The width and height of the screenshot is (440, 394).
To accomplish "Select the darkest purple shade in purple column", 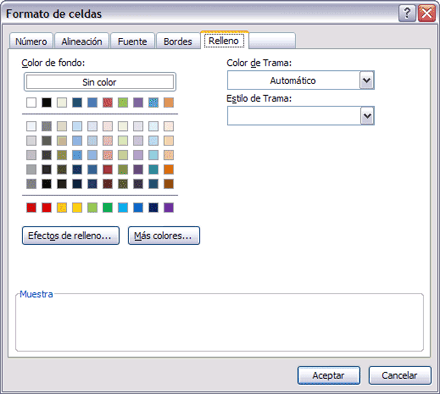I will tap(138, 184).
